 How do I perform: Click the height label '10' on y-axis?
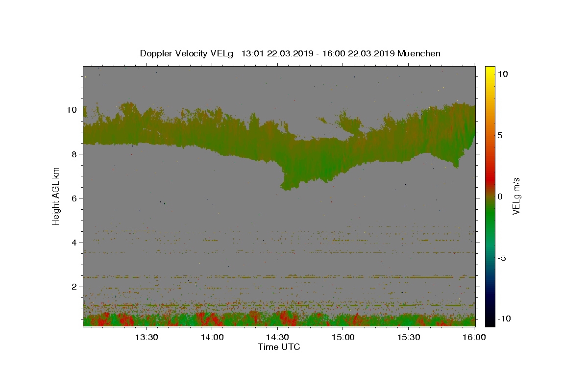pos(73,110)
